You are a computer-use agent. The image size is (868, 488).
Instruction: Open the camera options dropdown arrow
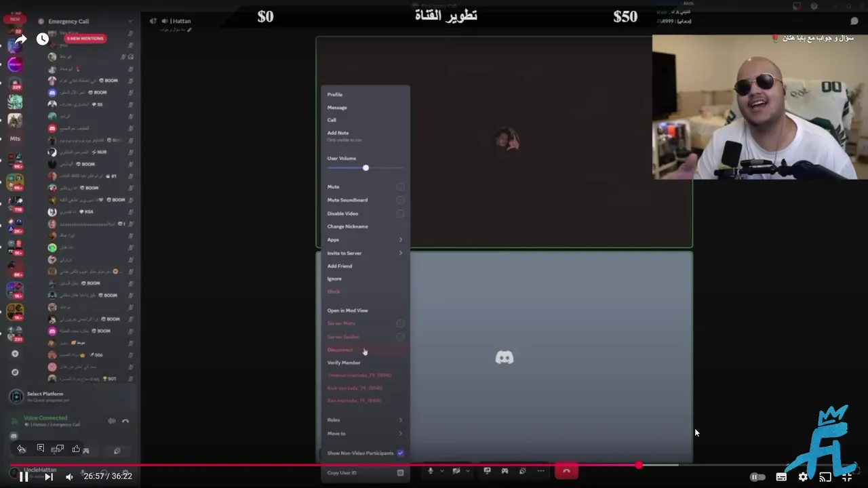468,470
